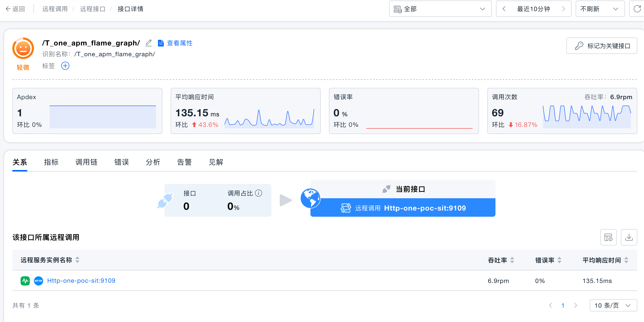Switch to the 告警 tab

pyautogui.click(x=184, y=162)
